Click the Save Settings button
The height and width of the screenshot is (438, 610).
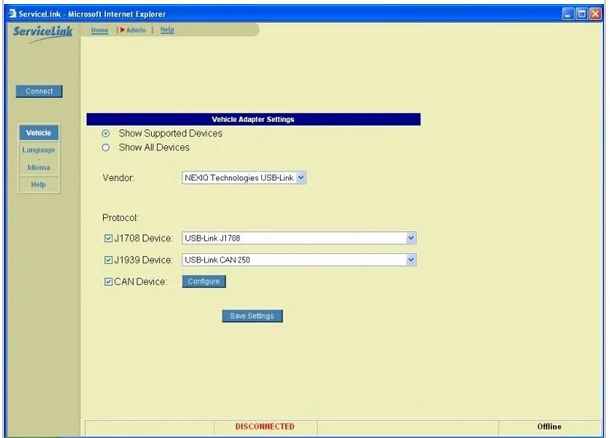click(x=252, y=316)
